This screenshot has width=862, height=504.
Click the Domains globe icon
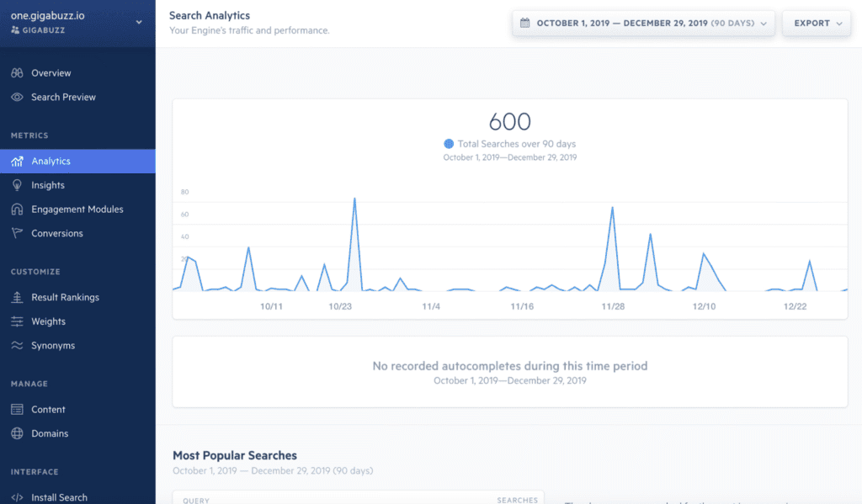tap(16, 434)
